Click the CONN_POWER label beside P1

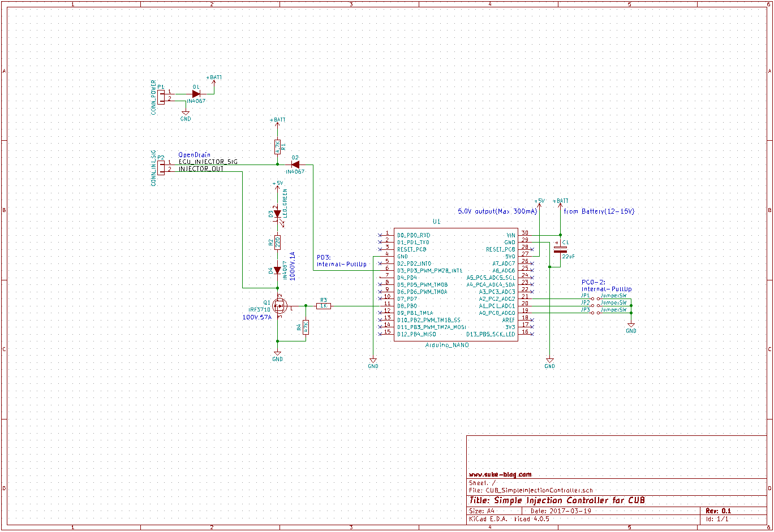pyautogui.click(x=153, y=97)
